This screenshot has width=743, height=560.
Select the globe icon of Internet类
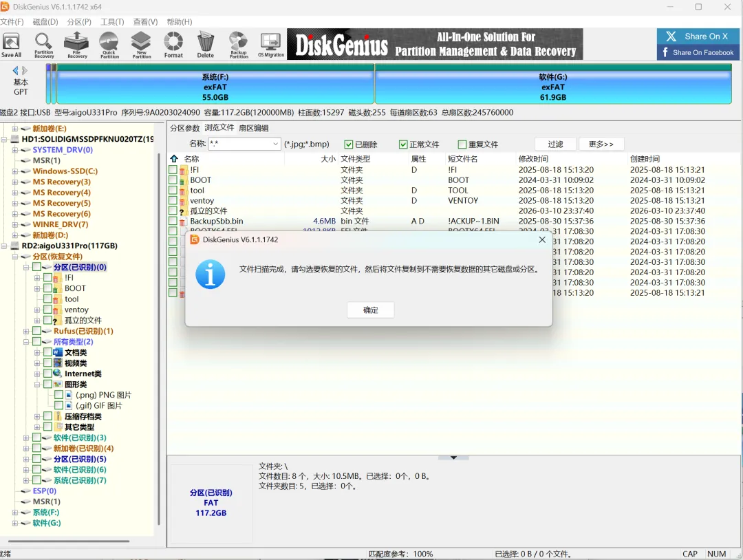click(x=58, y=374)
